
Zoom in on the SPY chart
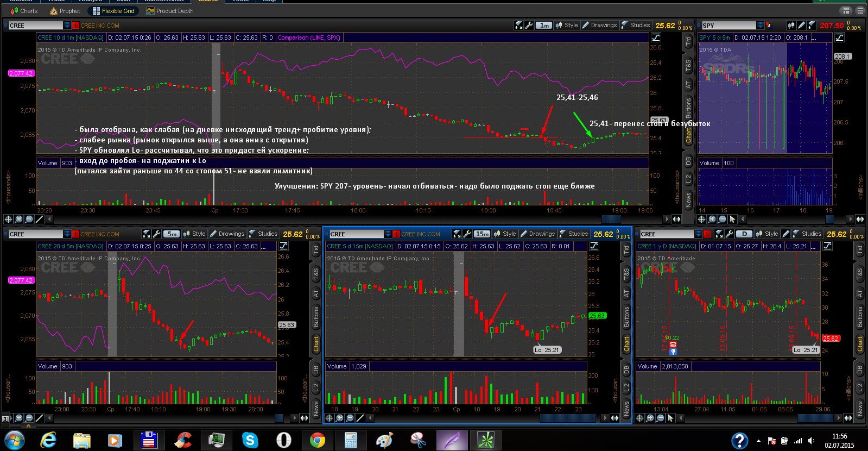pos(712,219)
